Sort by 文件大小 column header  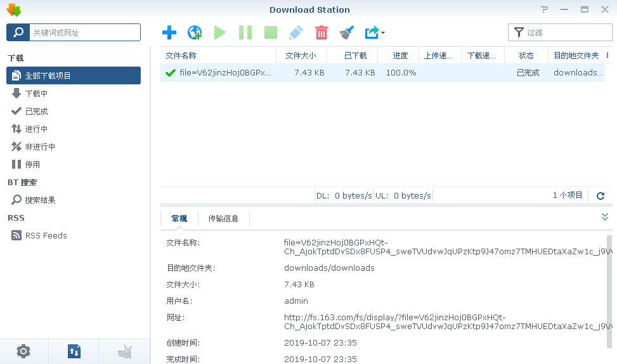pyautogui.click(x=301, y=55)
